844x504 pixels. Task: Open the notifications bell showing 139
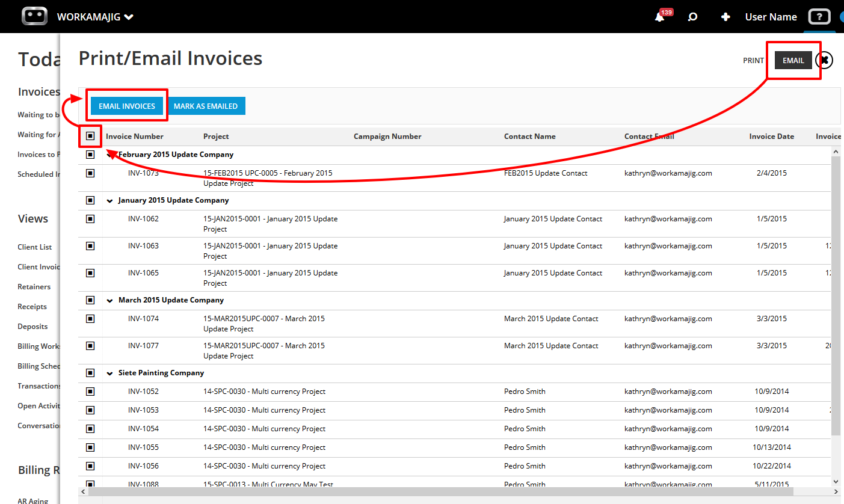click(x=661, y=16)
